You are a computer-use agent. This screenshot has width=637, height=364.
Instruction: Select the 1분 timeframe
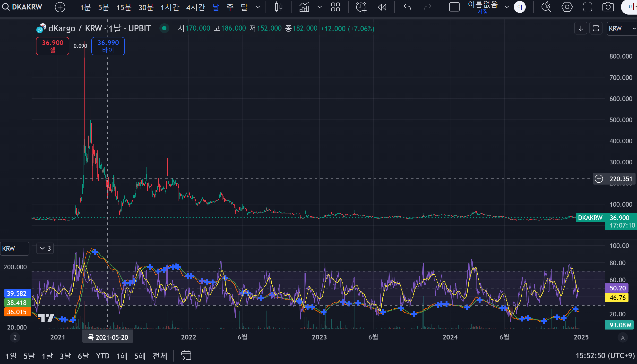(x=85, y=7)
